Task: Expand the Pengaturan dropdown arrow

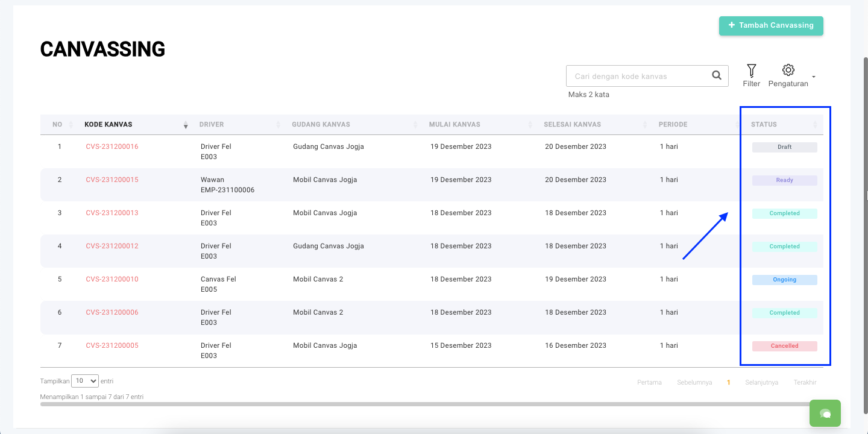Action: (x=814, y=77)
